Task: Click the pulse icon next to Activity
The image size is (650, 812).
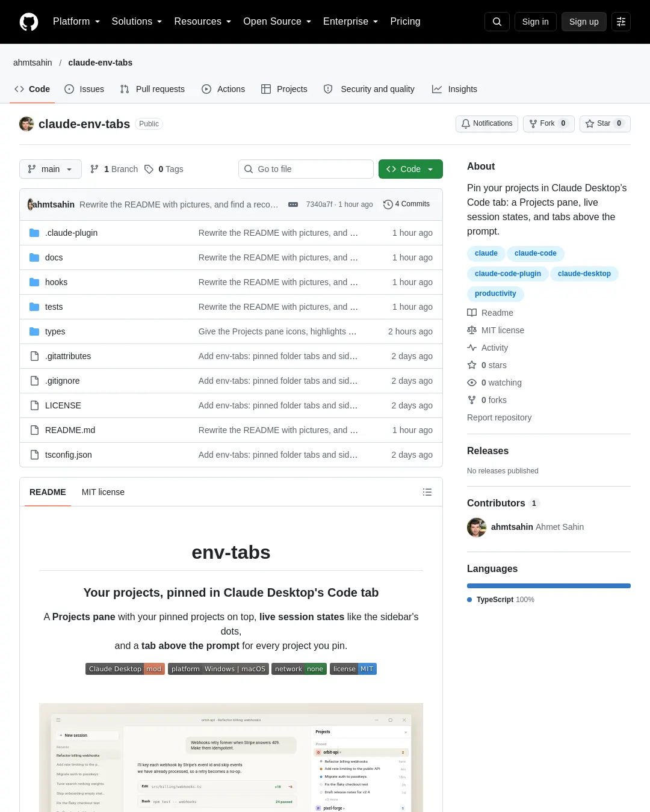Action: (x=472, y=348)
